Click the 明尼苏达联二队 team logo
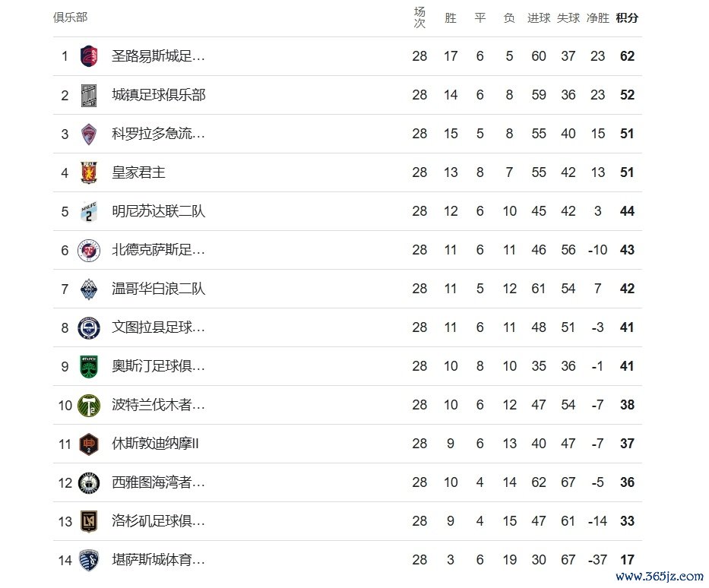 pos(89,211)
